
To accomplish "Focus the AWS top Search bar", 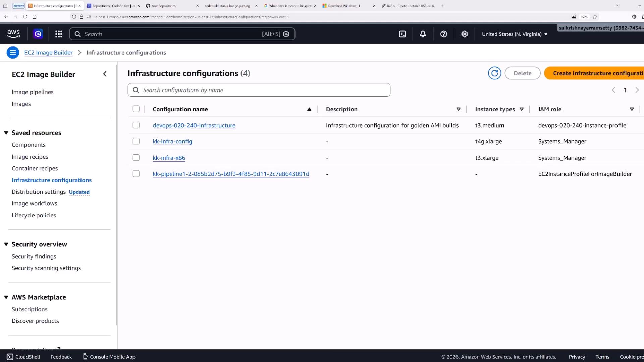I will tap(182, 34).
